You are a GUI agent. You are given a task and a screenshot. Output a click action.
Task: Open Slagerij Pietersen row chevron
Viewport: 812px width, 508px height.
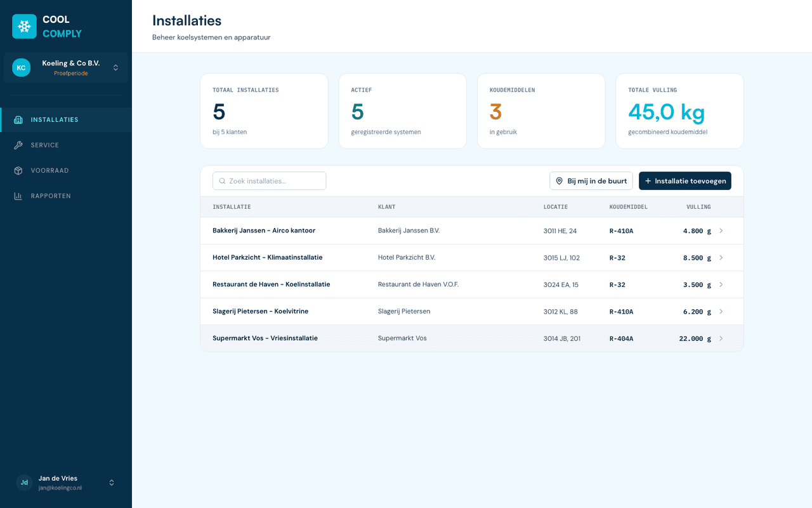point(721,311)
